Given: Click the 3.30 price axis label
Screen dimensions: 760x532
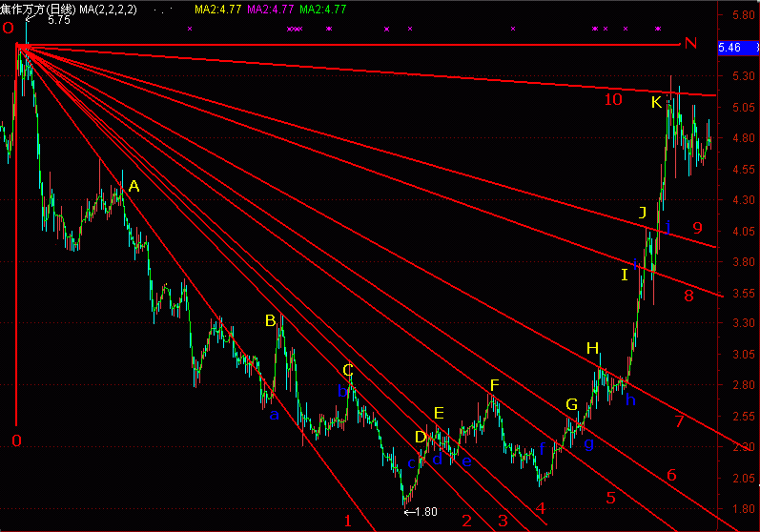Looking at the screenshot, I should tap(744, 322).
